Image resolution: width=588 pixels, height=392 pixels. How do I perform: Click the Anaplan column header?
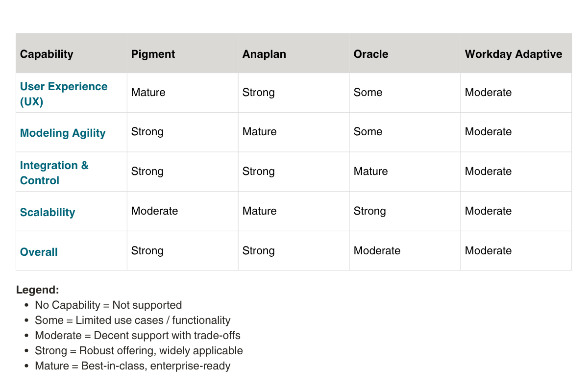264,54
